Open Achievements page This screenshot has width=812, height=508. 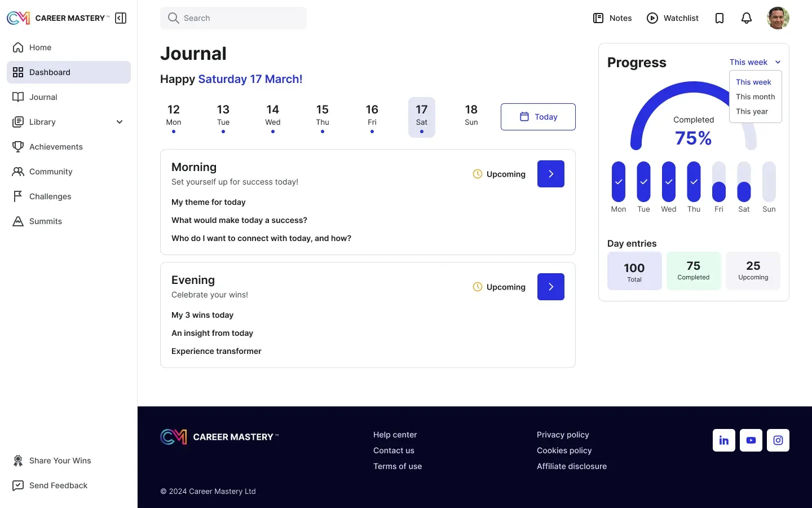click(69, 147)
